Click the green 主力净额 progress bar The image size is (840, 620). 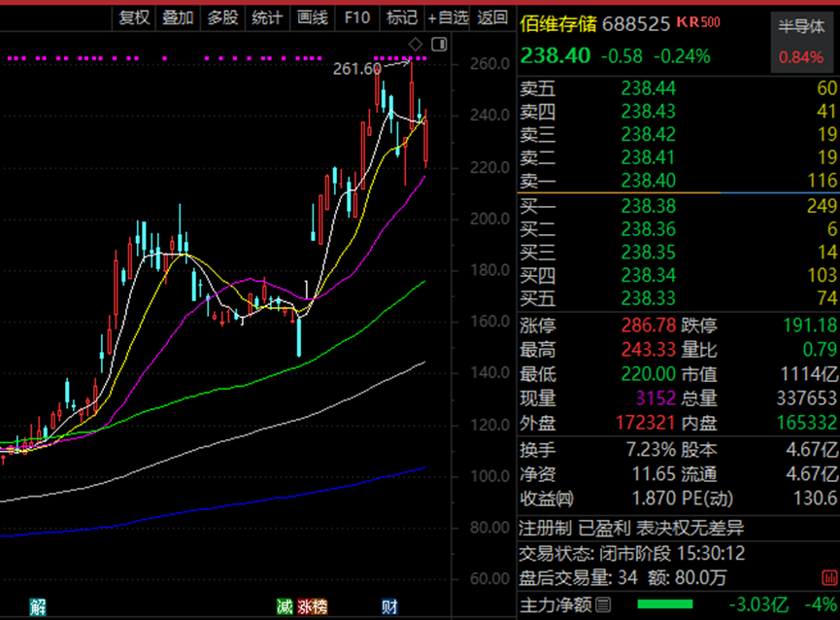coord(666,602)
